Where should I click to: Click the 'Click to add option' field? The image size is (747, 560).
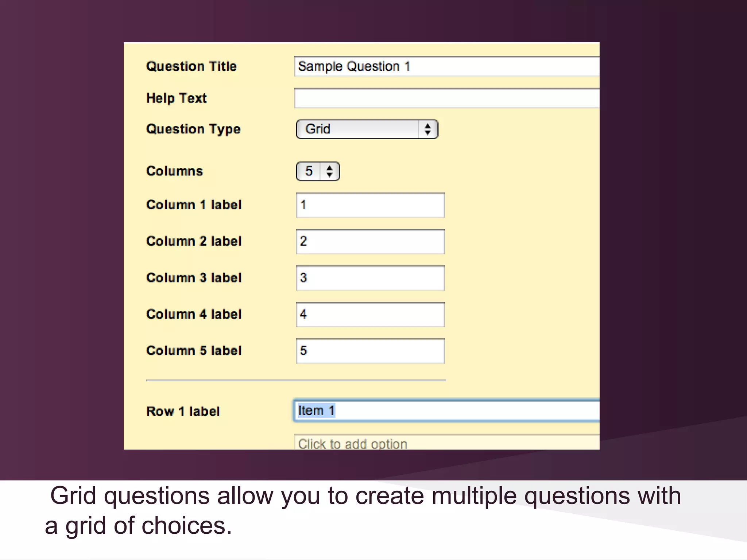(447, 442)
